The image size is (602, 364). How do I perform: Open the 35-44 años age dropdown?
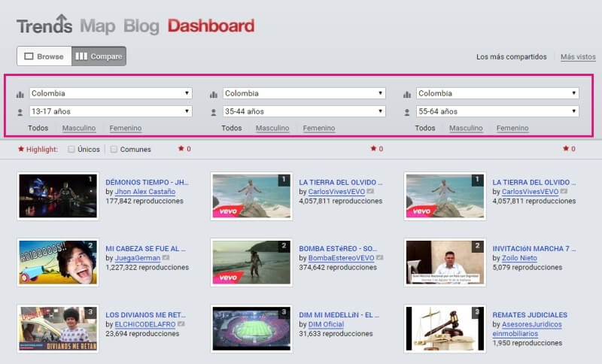pos(304,111)
